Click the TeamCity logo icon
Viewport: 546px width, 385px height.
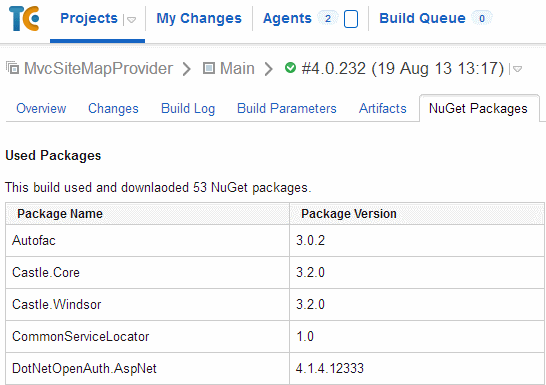[x=24, y=19]
